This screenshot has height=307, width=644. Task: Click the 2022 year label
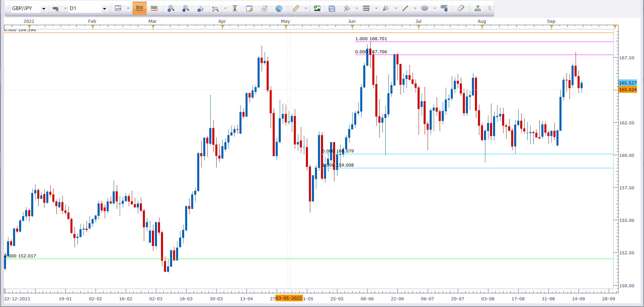[29, 21]
